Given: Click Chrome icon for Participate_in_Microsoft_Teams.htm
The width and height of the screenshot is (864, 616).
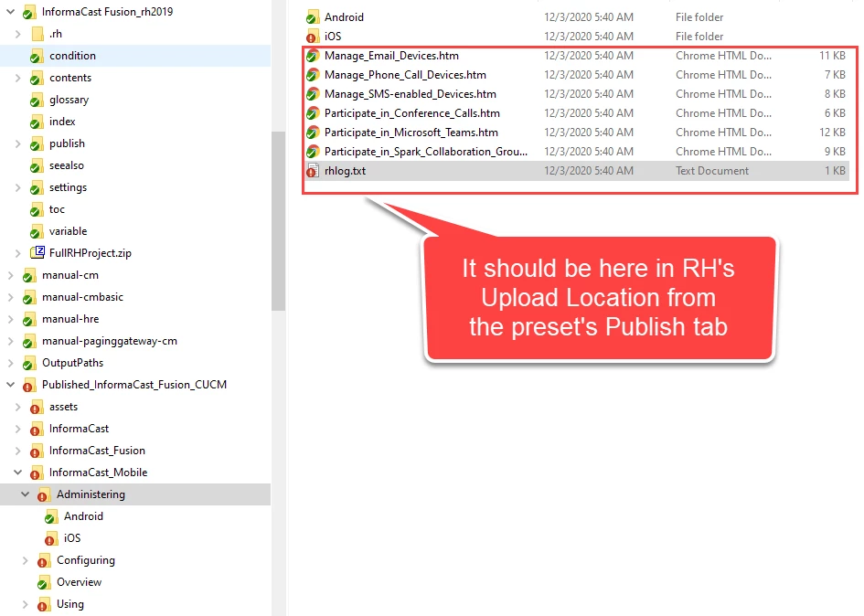Looking at the screenshot, I should (313, 133).
